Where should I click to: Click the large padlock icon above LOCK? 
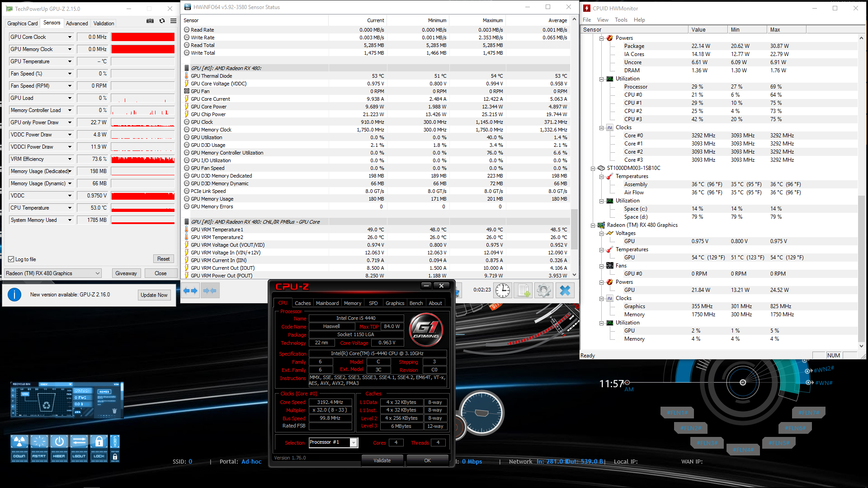coord(99,441)
